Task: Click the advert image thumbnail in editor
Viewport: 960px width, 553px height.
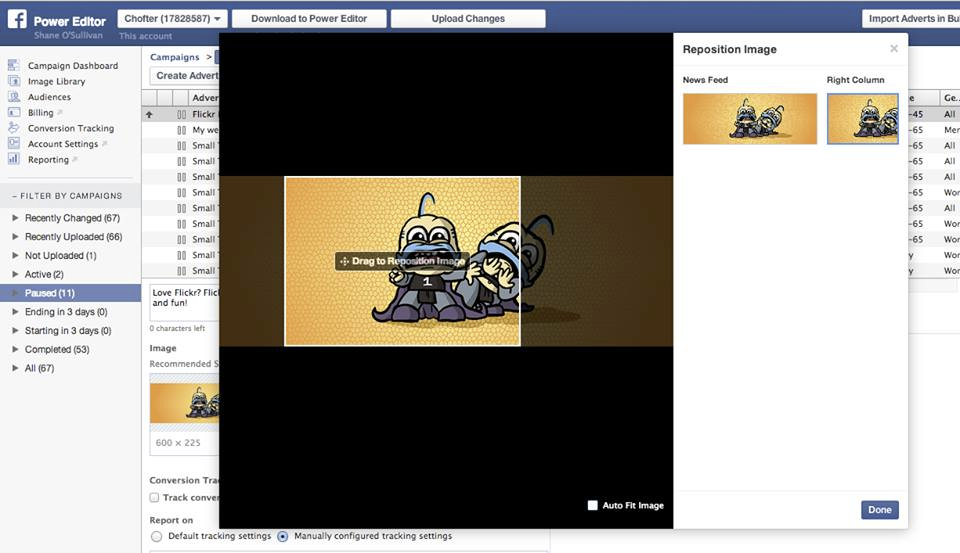Action: tap(184, 402)
